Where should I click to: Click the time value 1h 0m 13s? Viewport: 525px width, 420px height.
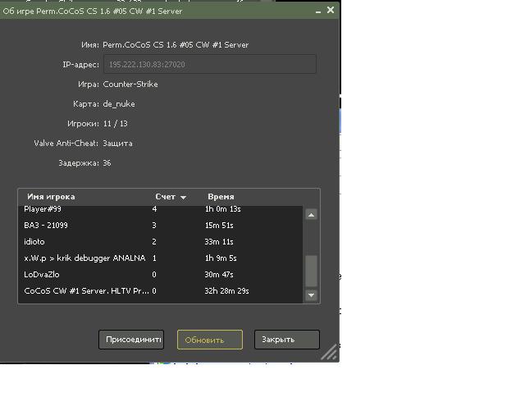tap(222, 209)
